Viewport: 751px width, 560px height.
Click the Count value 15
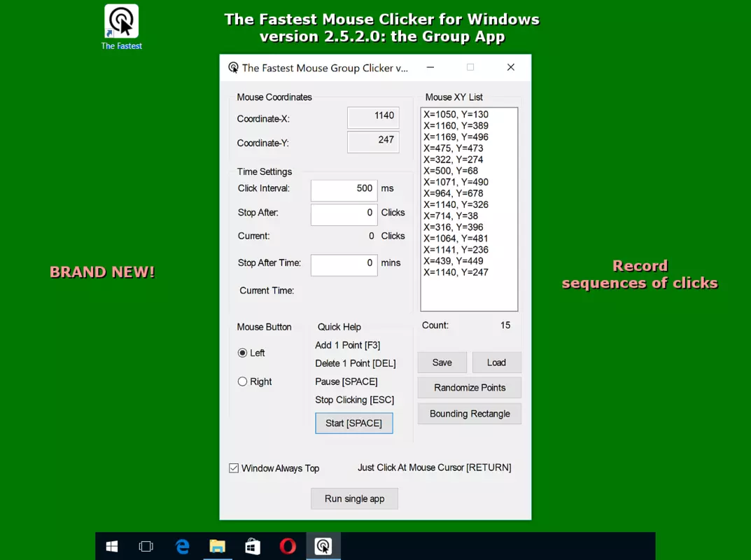click(x=505, y=325)
